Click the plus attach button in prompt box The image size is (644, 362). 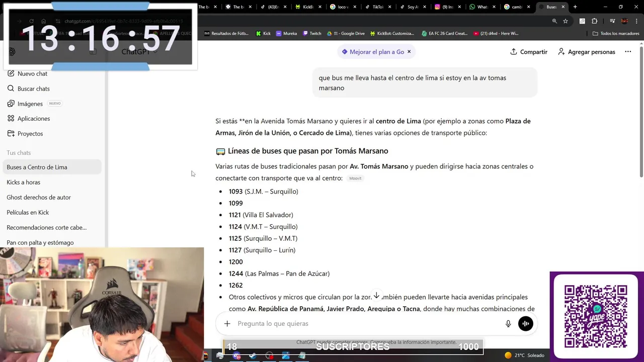point(227,324)
